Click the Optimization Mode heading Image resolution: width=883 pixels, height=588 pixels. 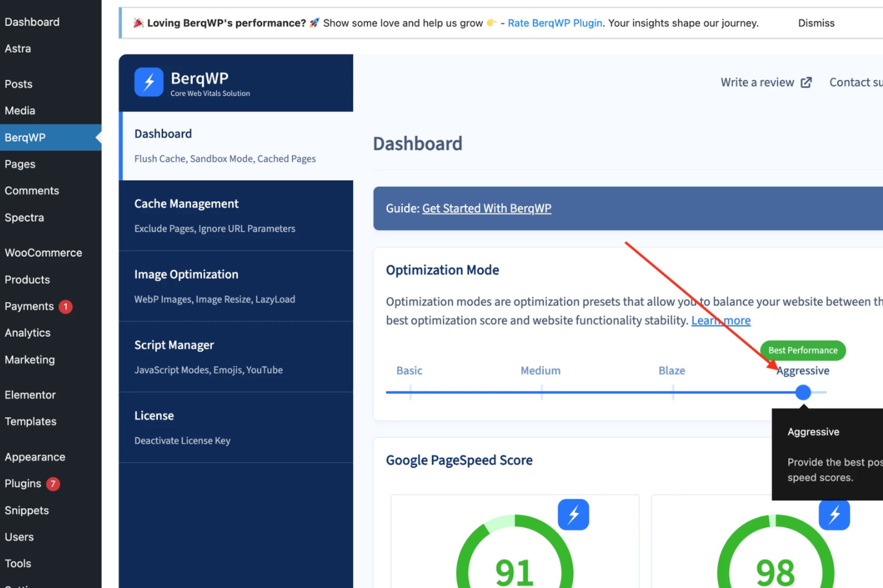(442, 270)
